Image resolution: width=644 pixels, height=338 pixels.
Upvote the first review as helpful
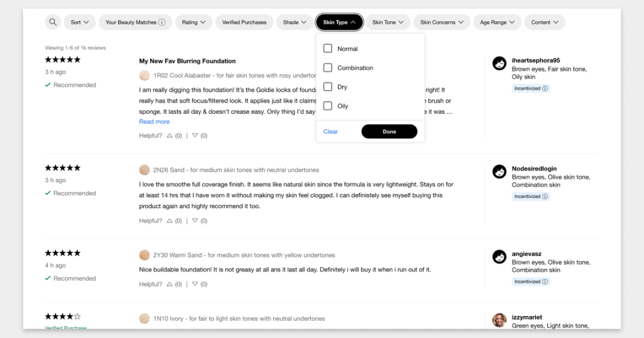[169, 135]
